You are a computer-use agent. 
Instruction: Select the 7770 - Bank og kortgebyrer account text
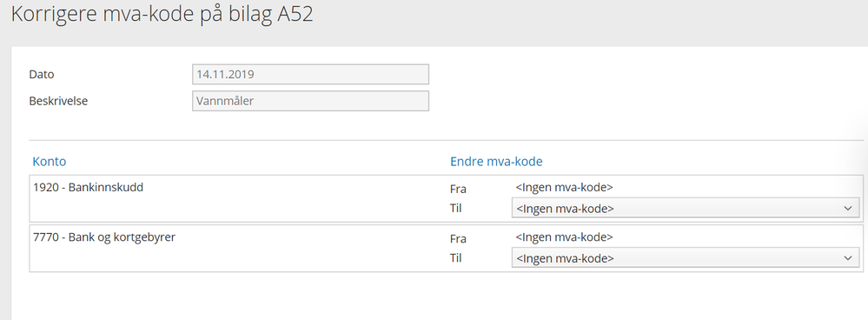[104, 237]
